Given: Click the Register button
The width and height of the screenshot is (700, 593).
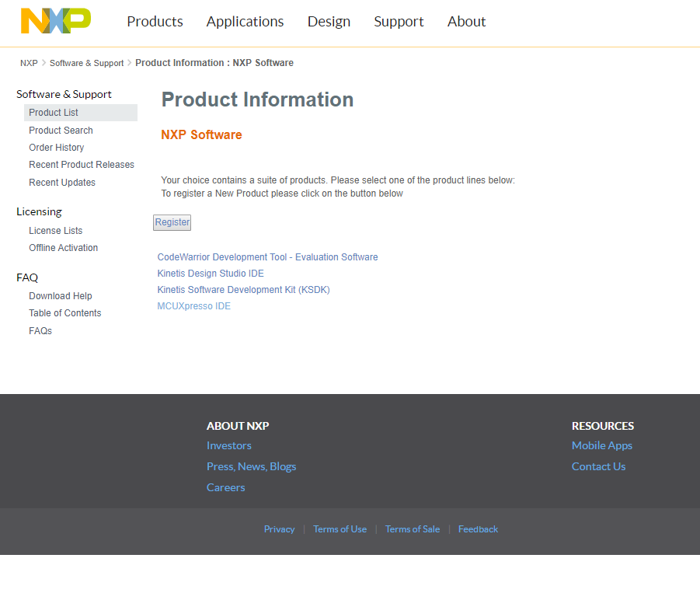Looking at the screenshot, I should pos(172,222).
